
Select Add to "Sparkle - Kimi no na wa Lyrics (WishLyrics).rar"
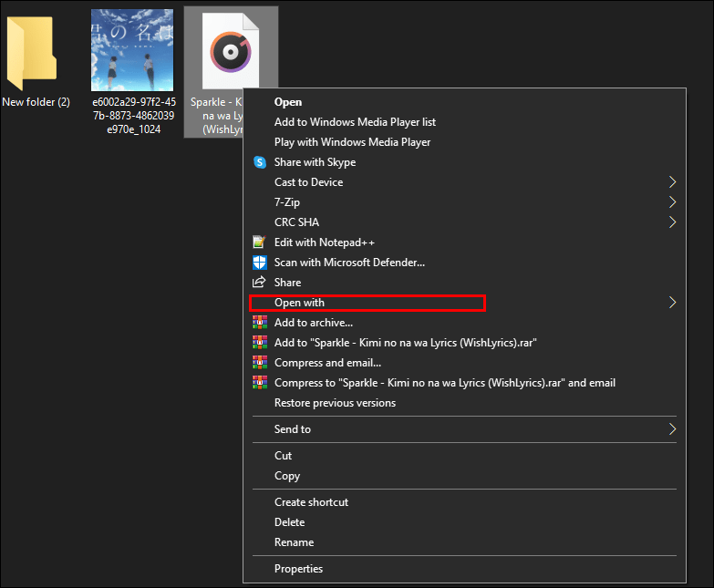pos(464,342)
